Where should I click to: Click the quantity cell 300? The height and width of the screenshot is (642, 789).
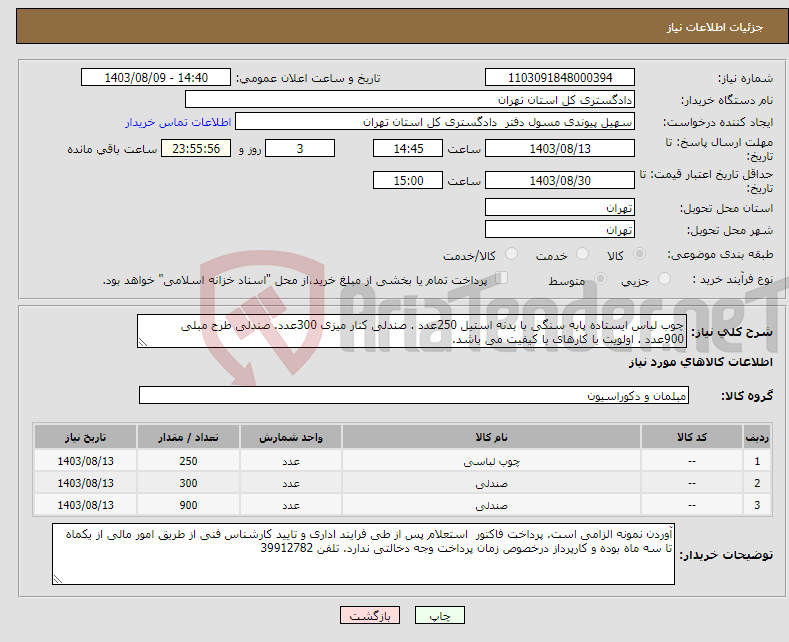[x=188, y=483]
